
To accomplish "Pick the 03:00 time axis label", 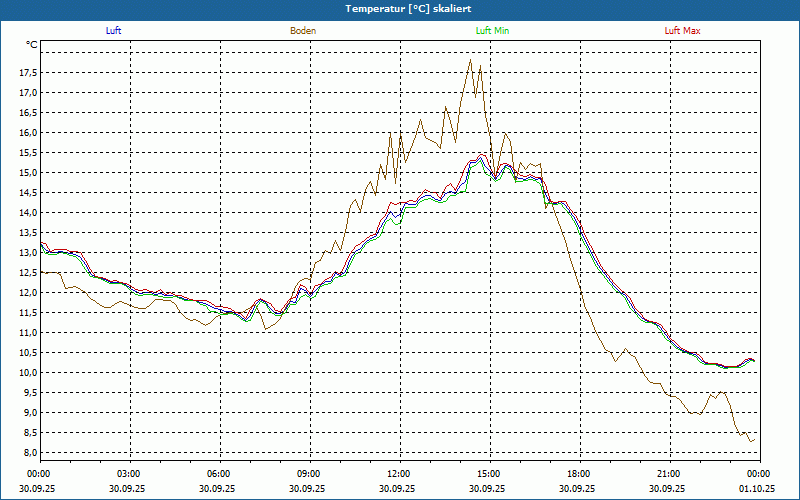I will 128,474.
